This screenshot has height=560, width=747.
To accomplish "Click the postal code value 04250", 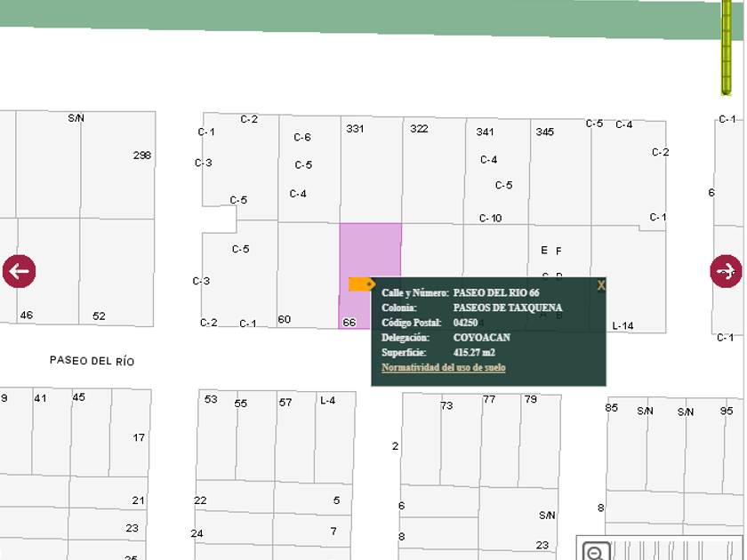I will pos(465,323).
